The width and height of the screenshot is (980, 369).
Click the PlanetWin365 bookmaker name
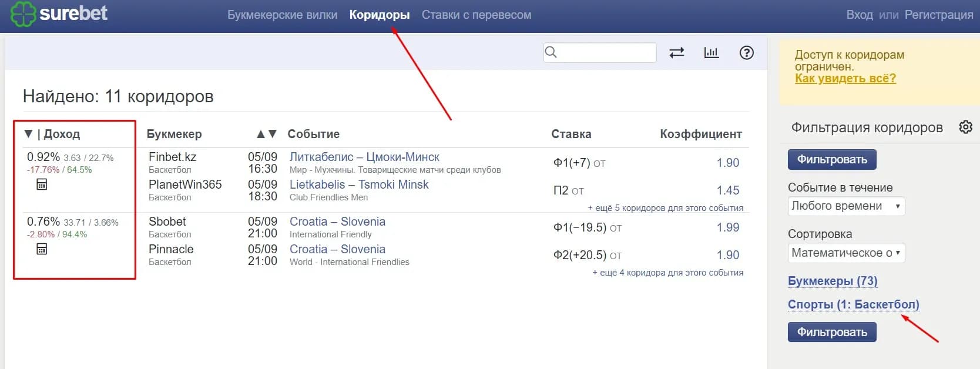[185, 184]
